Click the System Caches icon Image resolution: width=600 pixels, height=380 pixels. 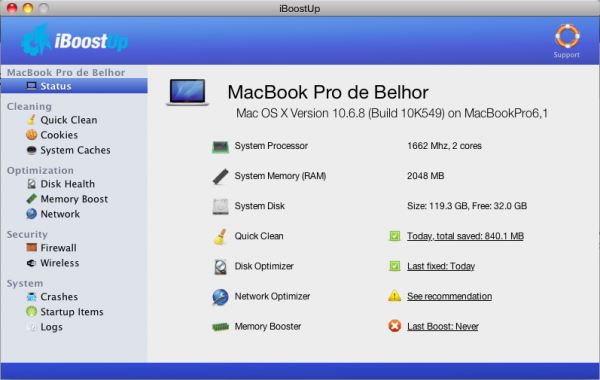pos(31,150)
